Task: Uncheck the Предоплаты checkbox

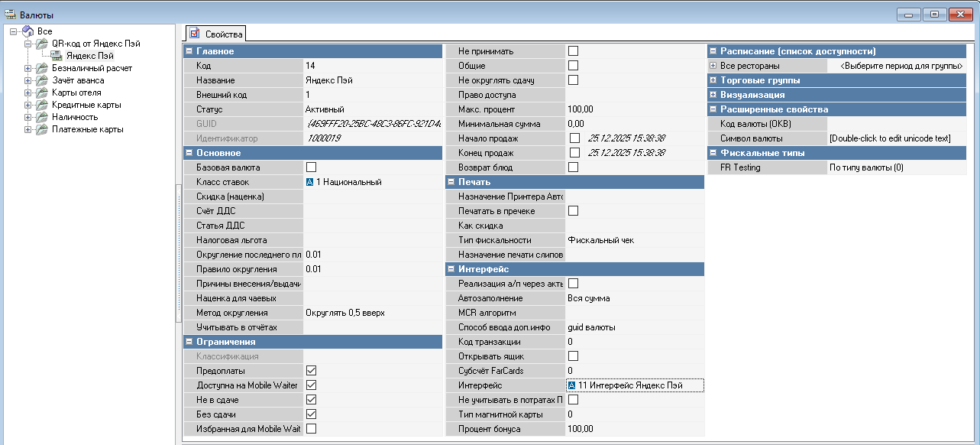Action: (x=311, y=371)
